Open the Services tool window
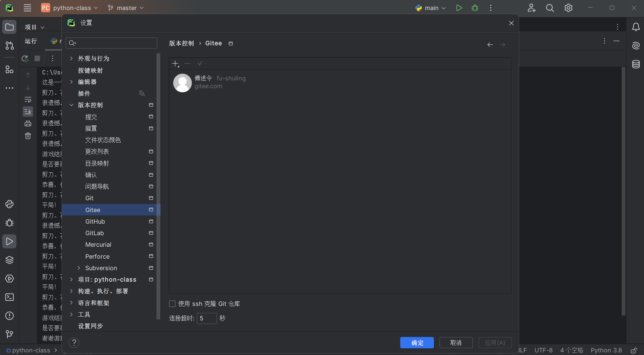This screenshot has width=644, height=355. tap(10, 279)
